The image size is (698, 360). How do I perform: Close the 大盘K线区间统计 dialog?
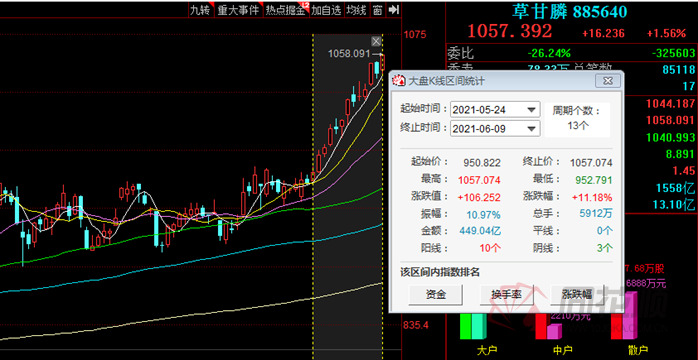click(608, 81)
